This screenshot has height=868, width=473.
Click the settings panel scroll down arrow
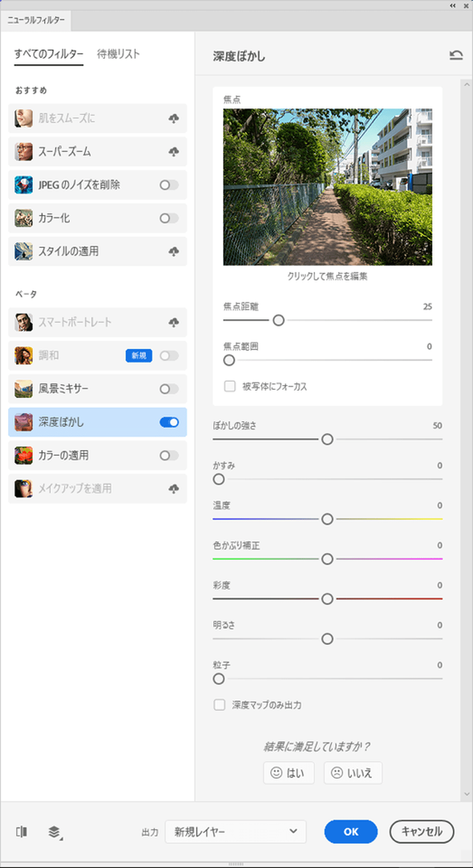click(467, 794)
